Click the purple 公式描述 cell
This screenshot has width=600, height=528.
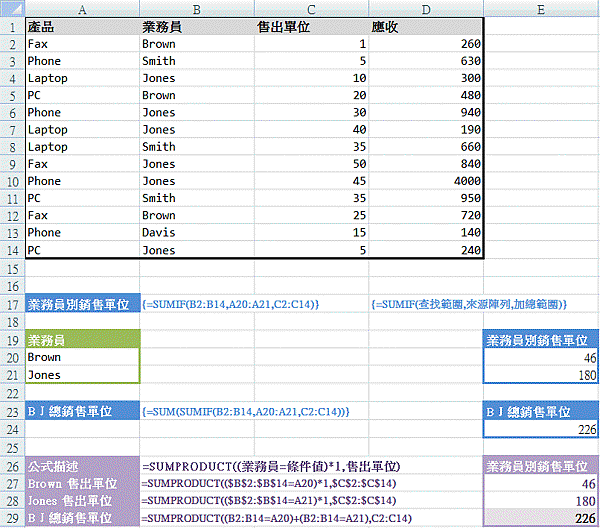coord(83,466)
